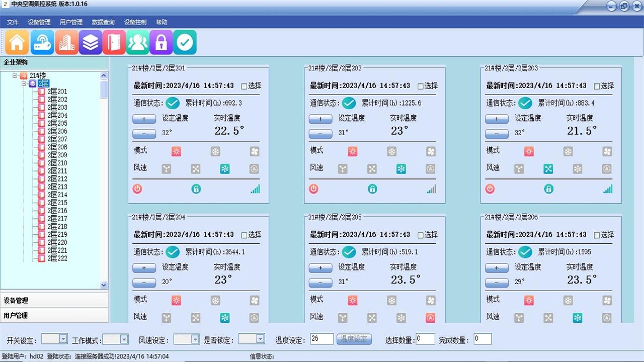Open the building management toolbar icon
644x362 pixels.
[x=66, y=42]
